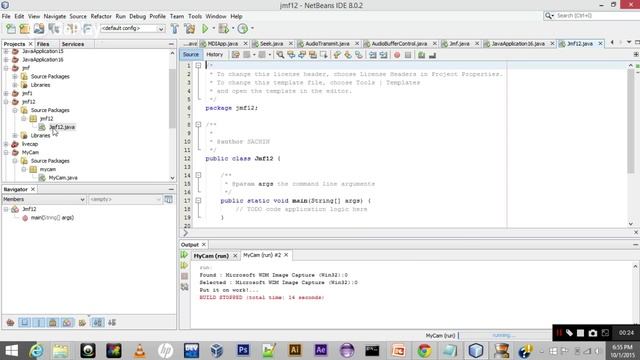
Task: Switch to the MyCam (run) output tab
Action: pyautogui.click(x=211, y=256)
